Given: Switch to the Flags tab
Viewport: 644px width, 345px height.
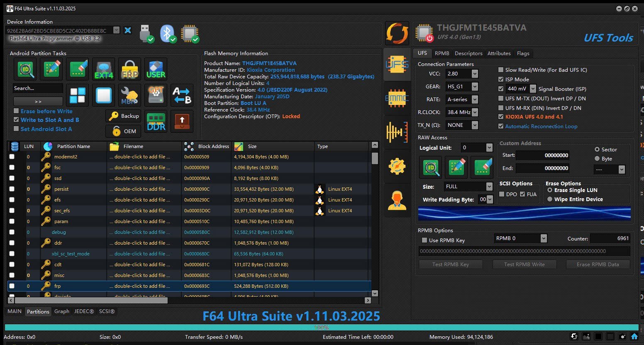Looking at the screenshot, I should click(523, 53).
